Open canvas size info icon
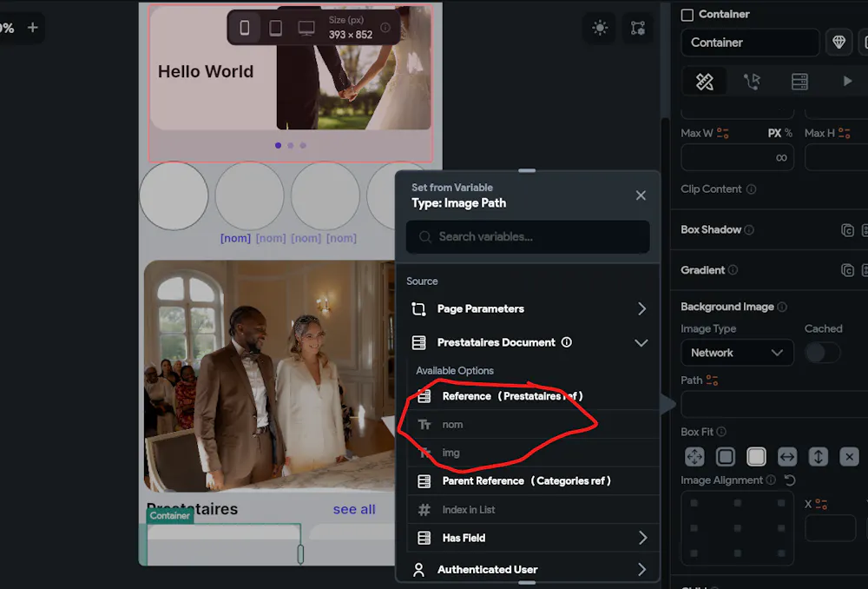Image resolution: width=868 pixels, height=589 pixels. click(385, 27)
